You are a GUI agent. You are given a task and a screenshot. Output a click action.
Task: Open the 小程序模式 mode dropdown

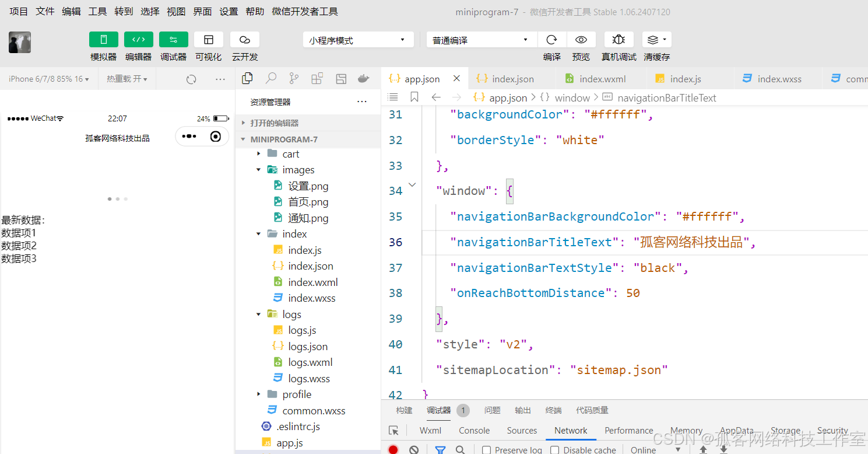click(358, 40)
